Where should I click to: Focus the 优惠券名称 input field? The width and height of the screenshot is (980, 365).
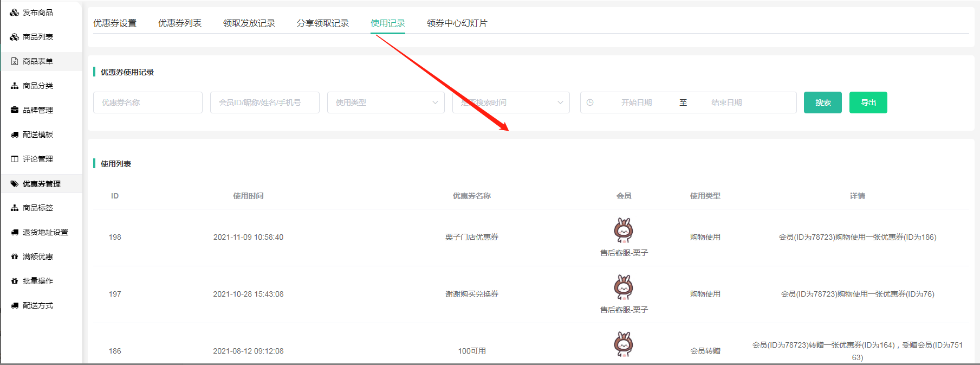click(147, 103)
